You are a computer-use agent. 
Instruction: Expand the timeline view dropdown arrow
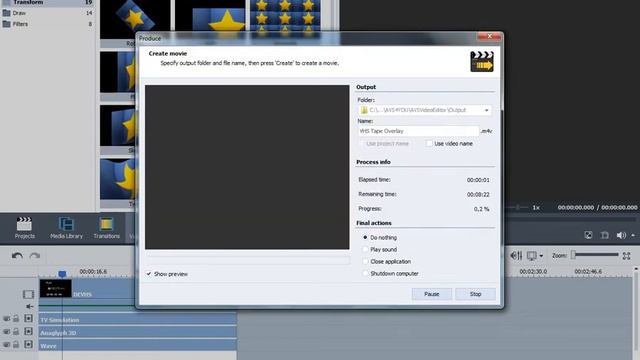(541, 256)
